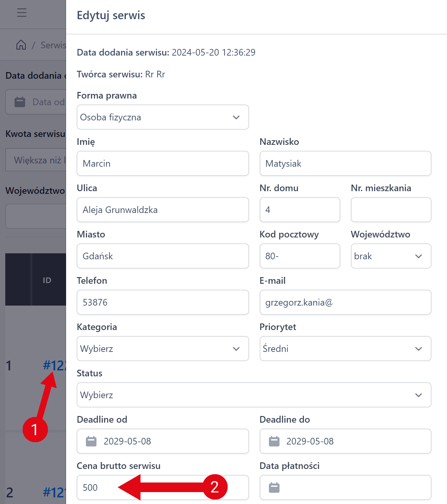Click the Imię field containing Marcin
The image size is (447, 504).
coord(163,163)
